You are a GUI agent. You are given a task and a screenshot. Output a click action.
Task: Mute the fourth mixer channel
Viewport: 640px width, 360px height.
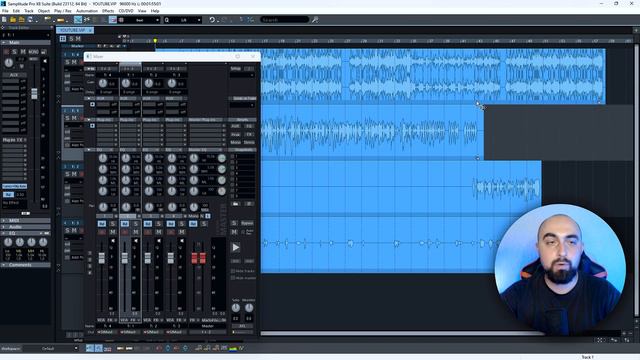(182, 232)
